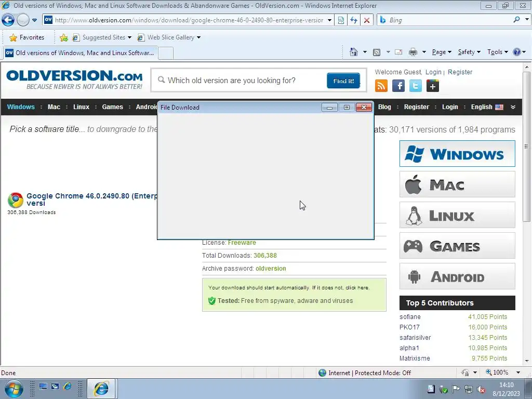Expand the double-chevron at nav bar end
532x399 pixels.
click(513, 107)
